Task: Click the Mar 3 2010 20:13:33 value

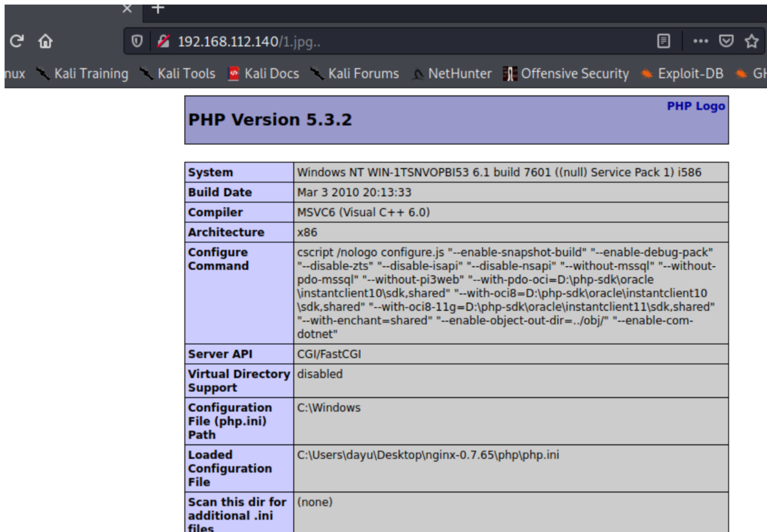Action: [354, 192]
